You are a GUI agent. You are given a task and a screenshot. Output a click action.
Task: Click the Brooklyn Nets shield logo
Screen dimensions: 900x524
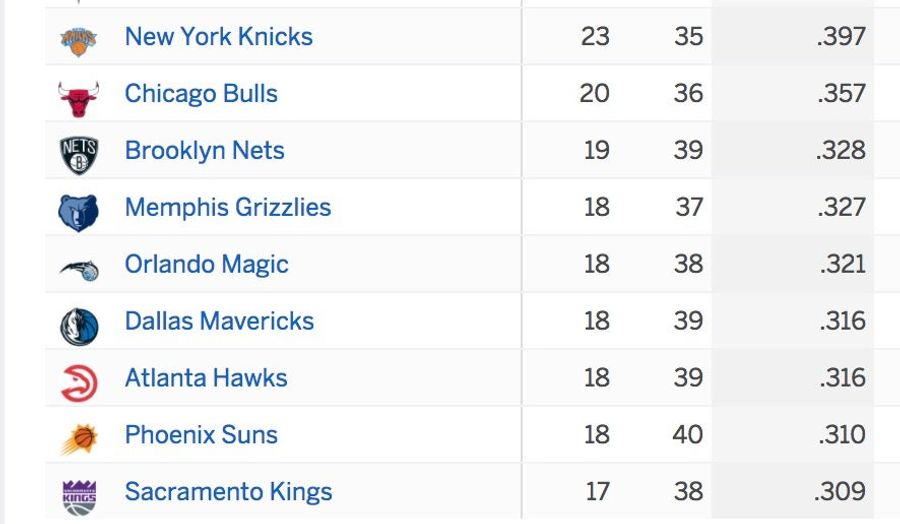click(79, 155)
